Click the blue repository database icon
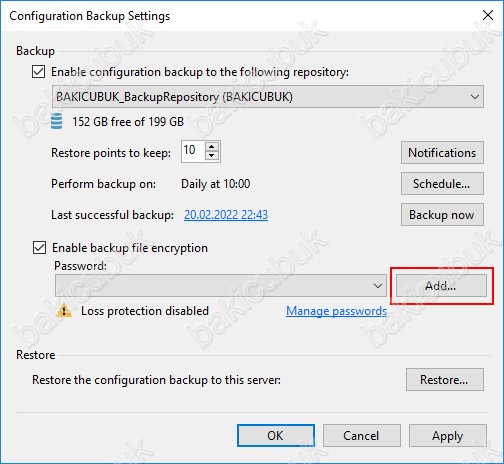This screenshot has height=464, width=504. pyautogui.click(x=56, y=121)
